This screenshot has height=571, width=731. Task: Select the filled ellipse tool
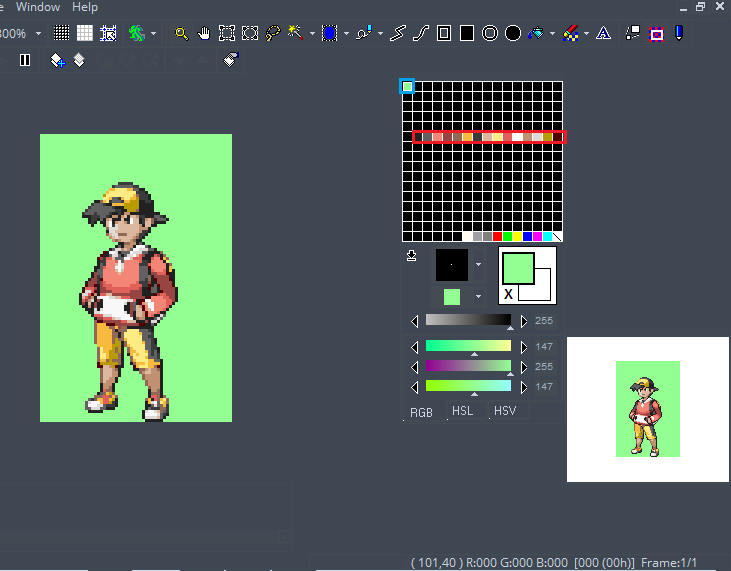coord(513,33)
